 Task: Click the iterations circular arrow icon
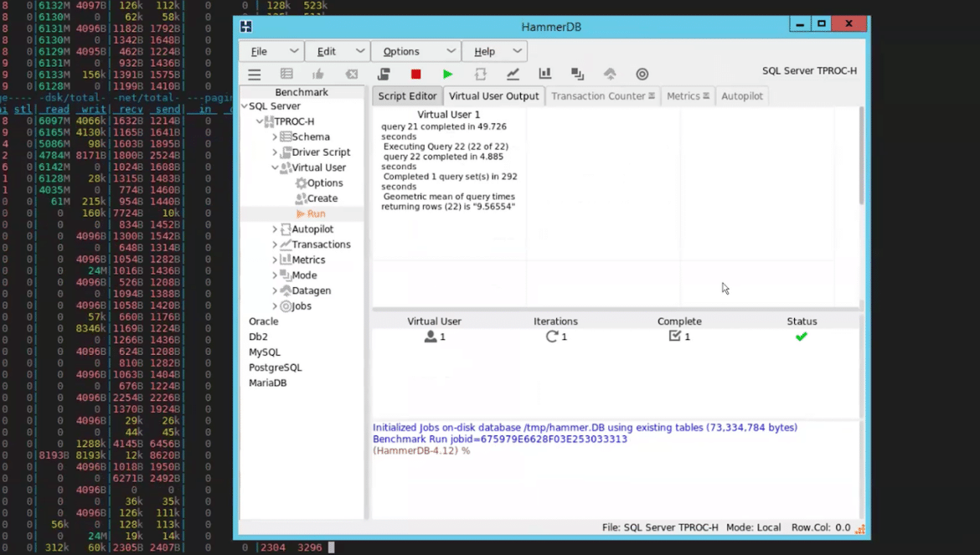552,337
